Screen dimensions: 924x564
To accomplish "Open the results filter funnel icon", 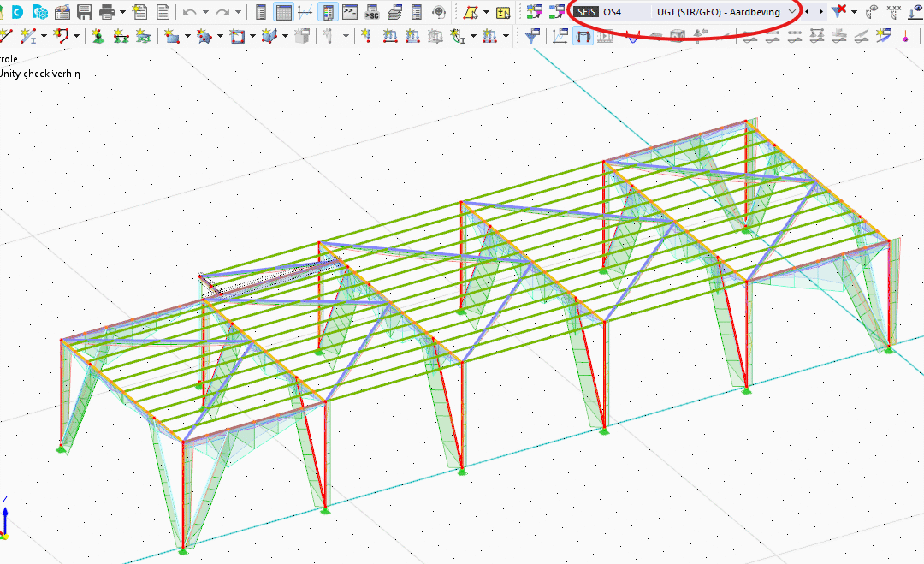I will (531, 36).
